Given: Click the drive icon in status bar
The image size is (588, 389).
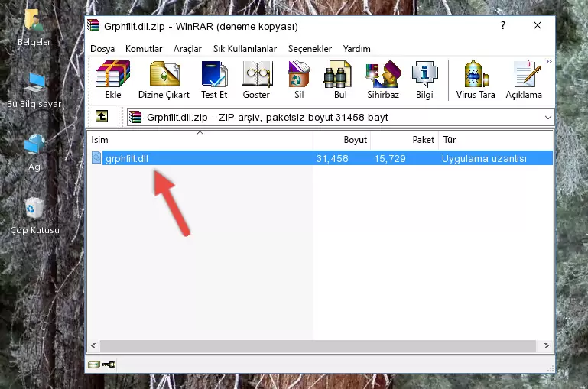Looking at the screenshot, I should 94,365.
